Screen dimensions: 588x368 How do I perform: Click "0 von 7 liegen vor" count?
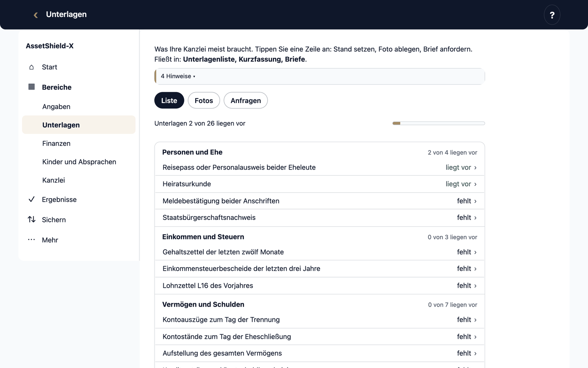[453, 305]
